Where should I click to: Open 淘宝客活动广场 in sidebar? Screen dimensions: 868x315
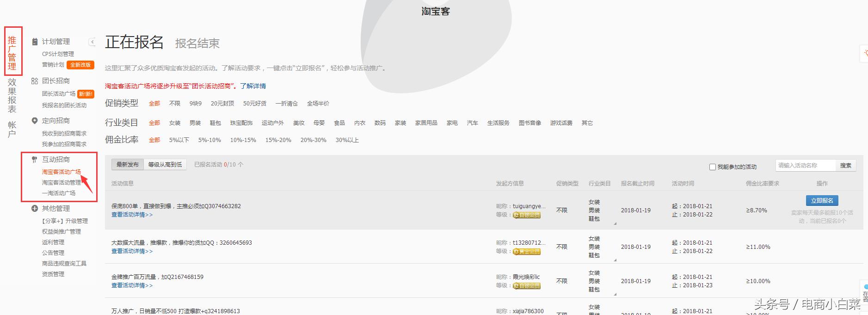[62, 172]
